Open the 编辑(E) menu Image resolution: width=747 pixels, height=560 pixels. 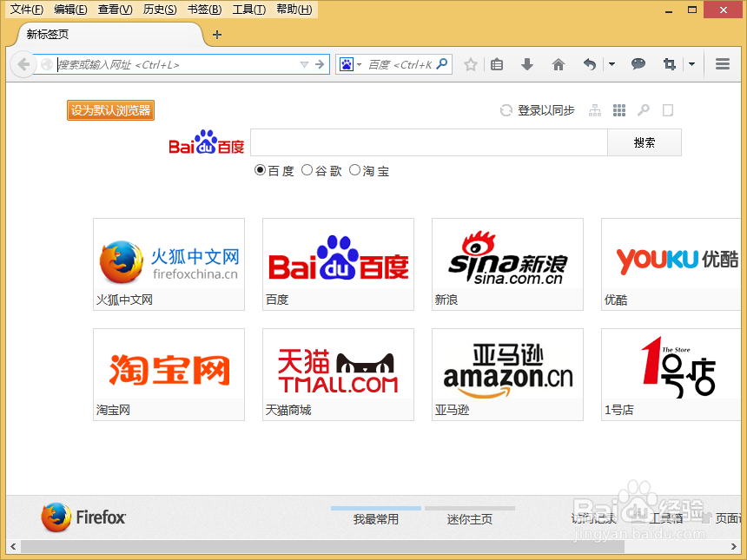click(x=70, y=10)
